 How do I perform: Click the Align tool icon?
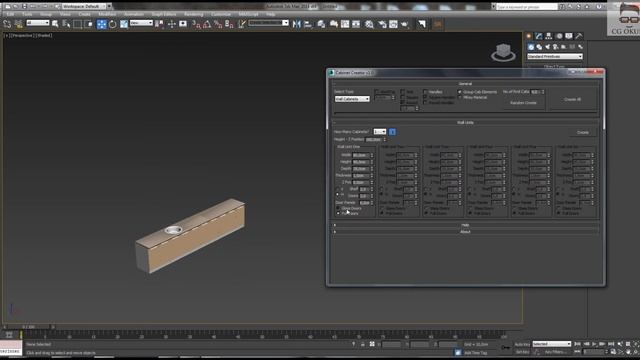[x=308, y=24]
